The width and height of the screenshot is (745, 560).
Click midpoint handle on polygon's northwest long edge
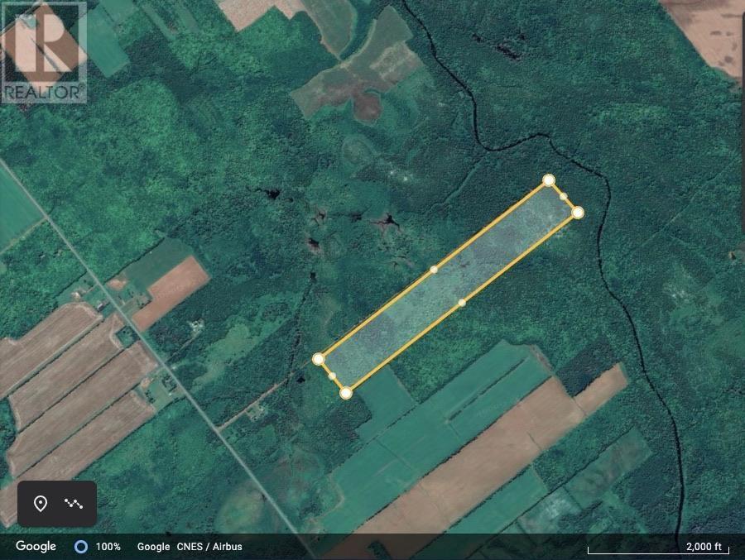click(434, 270)
